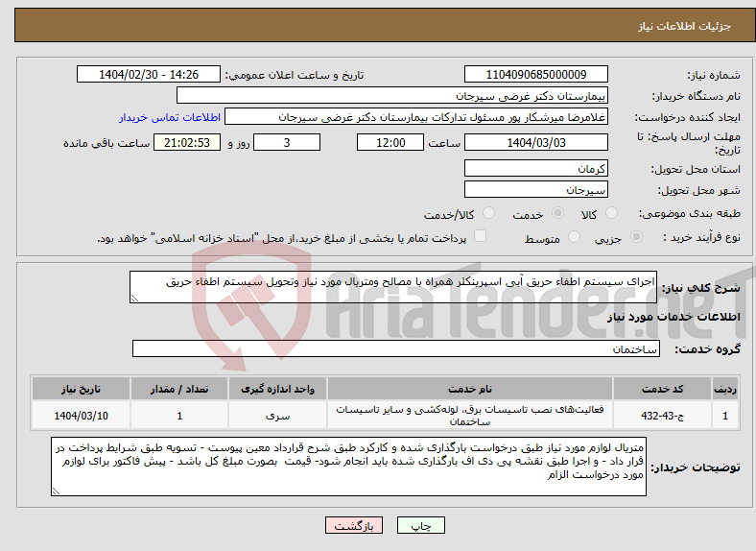This screenshot has width=756, height=551.
Task: Click the مهلت ارسال پاسخ label
Action: click(689, 143)
